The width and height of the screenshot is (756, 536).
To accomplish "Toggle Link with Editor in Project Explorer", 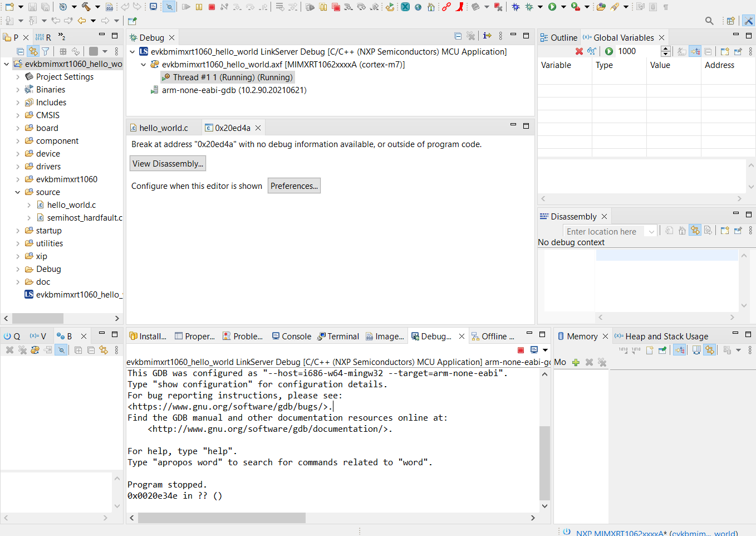I will tap(33, 50).
